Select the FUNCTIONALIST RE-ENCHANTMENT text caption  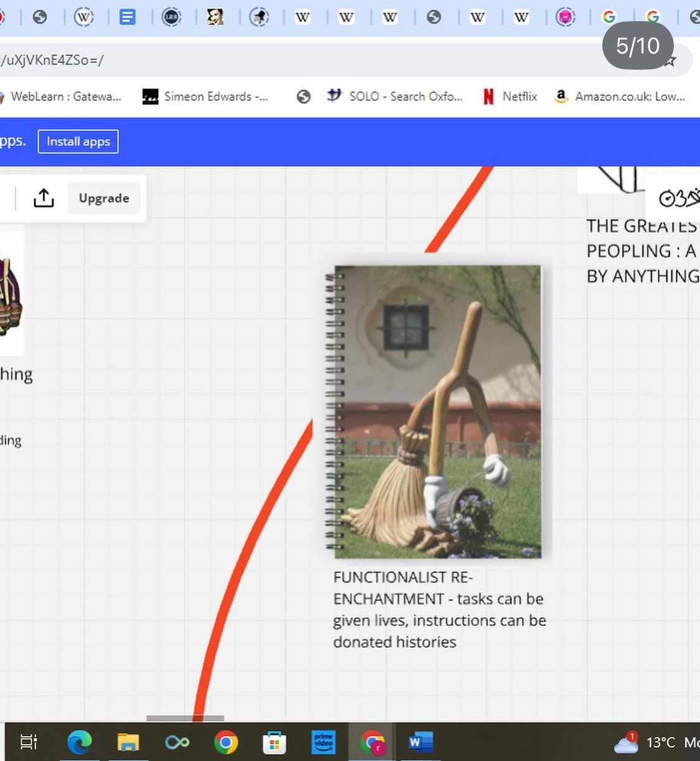click(x=439, y=609)
